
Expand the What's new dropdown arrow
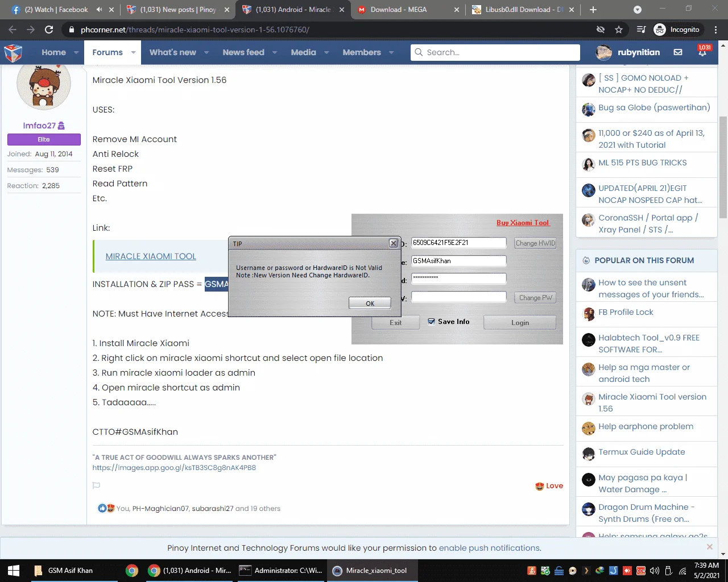pos(206,52)
